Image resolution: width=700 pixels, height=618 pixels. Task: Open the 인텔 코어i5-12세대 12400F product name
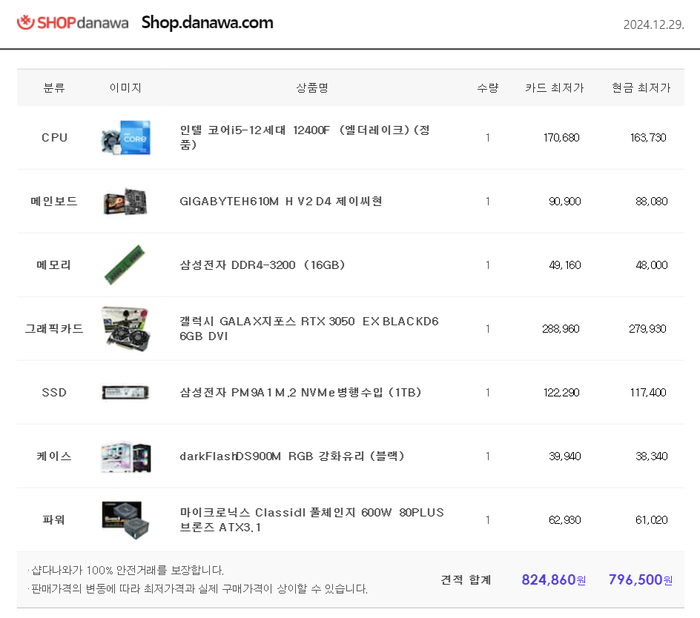(305, 137)
